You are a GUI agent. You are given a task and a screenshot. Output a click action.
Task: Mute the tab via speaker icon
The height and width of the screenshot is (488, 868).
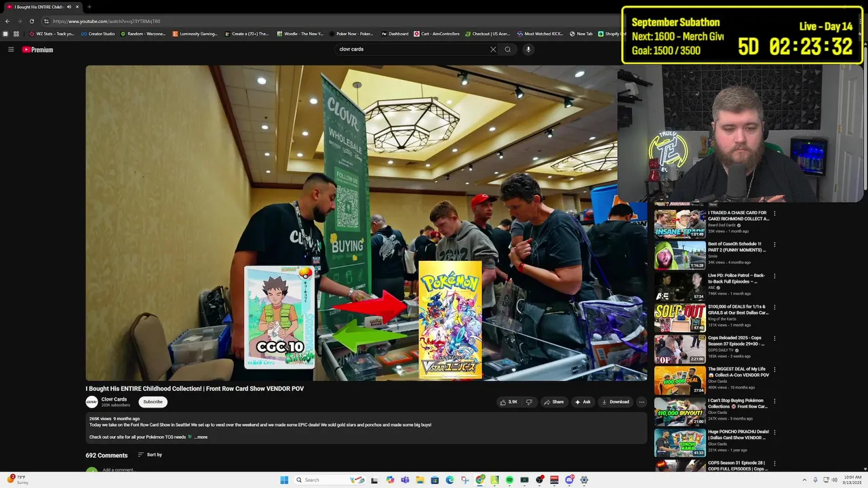coord(69,7)
